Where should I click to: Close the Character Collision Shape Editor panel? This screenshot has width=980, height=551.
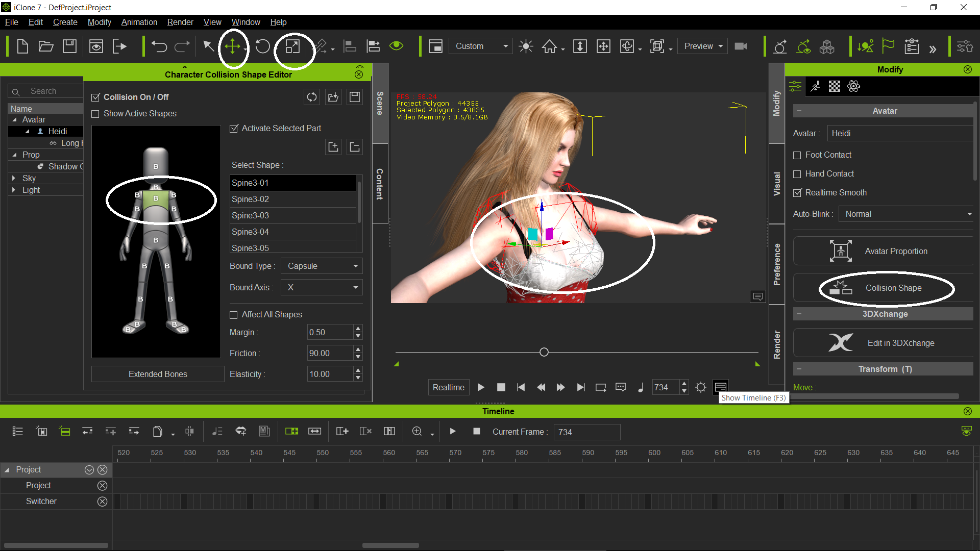(x=359, y=74)
